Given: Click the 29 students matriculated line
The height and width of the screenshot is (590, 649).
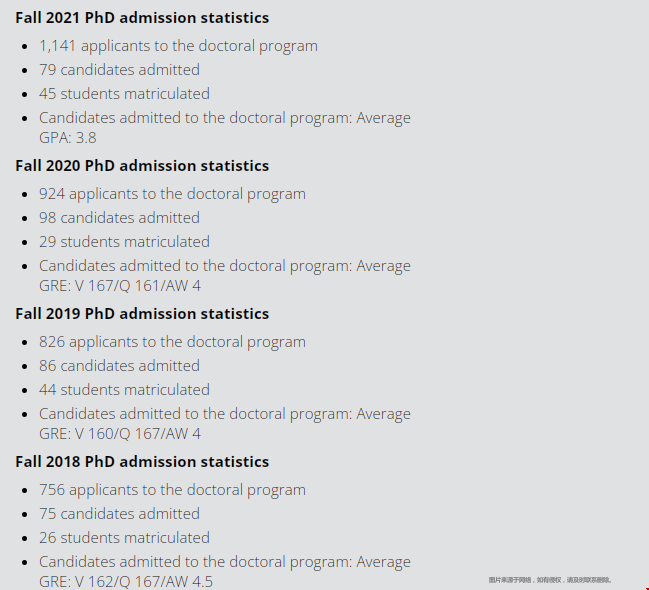Looking at the screenshot, I should [124, 241].
